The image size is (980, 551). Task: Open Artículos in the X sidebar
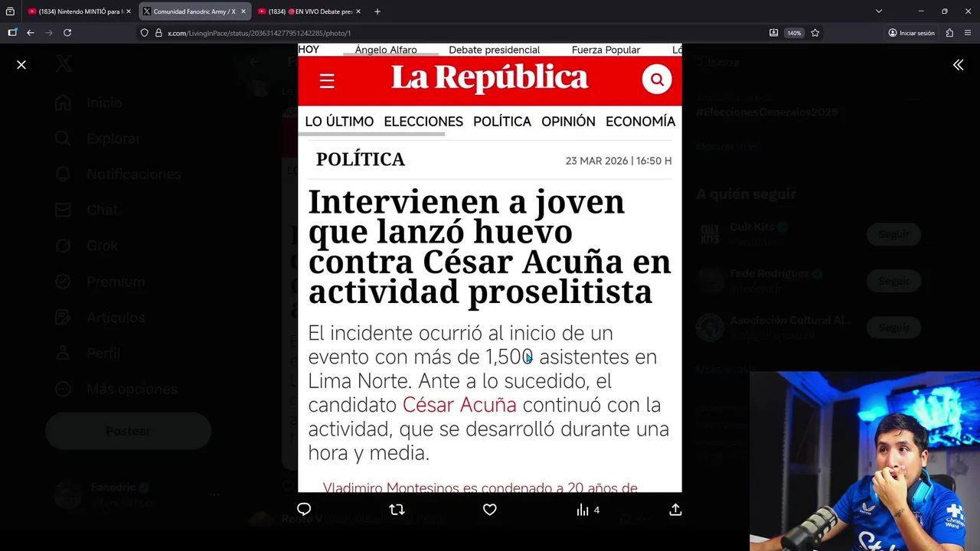99,318
